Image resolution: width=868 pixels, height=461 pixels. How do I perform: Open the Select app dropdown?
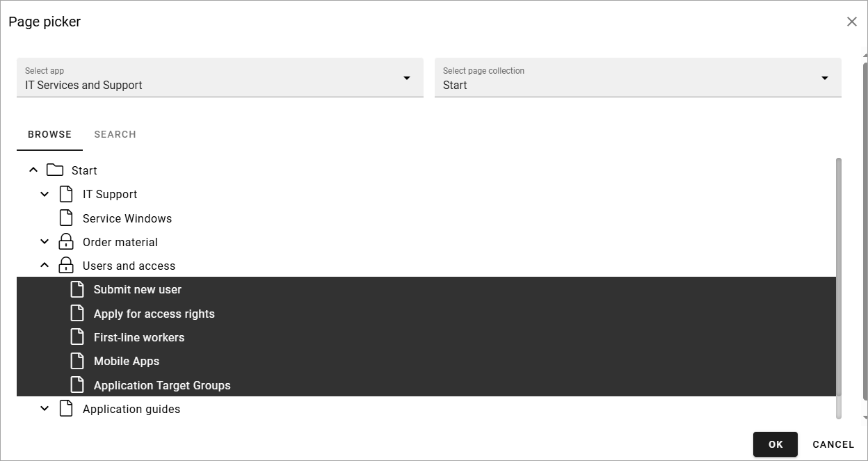point(220,77)
